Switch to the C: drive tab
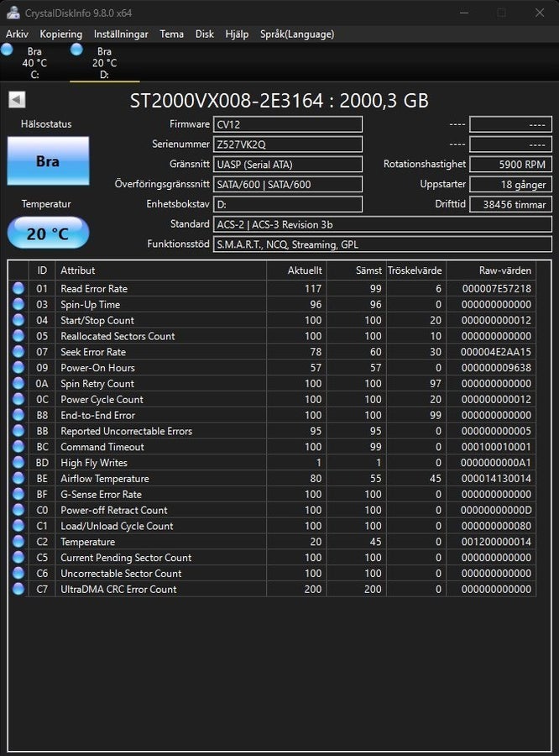Screen dimensions: 559x756 (34, 63)
